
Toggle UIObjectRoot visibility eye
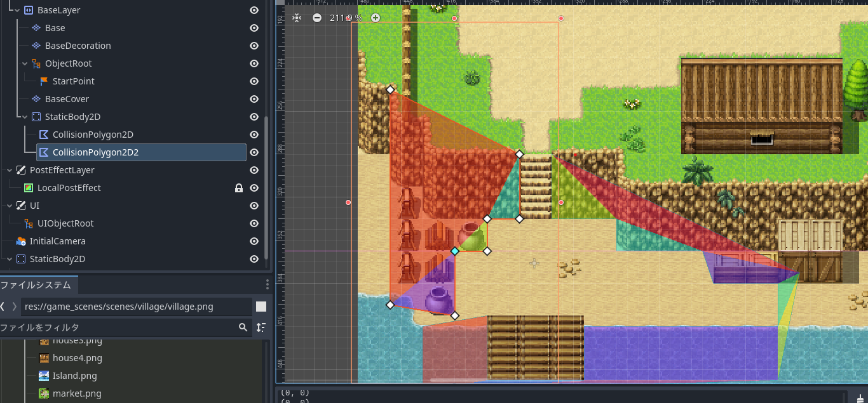tap(254, 223)
